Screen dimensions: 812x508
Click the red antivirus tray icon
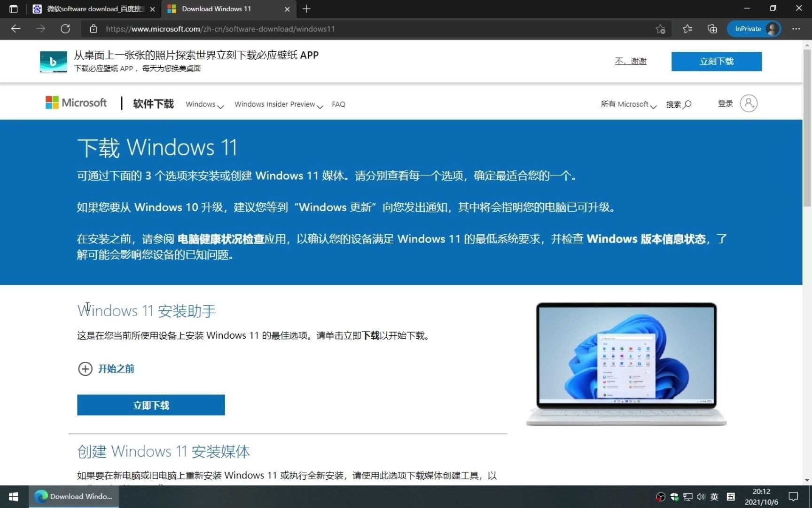[x=661, y=497]
